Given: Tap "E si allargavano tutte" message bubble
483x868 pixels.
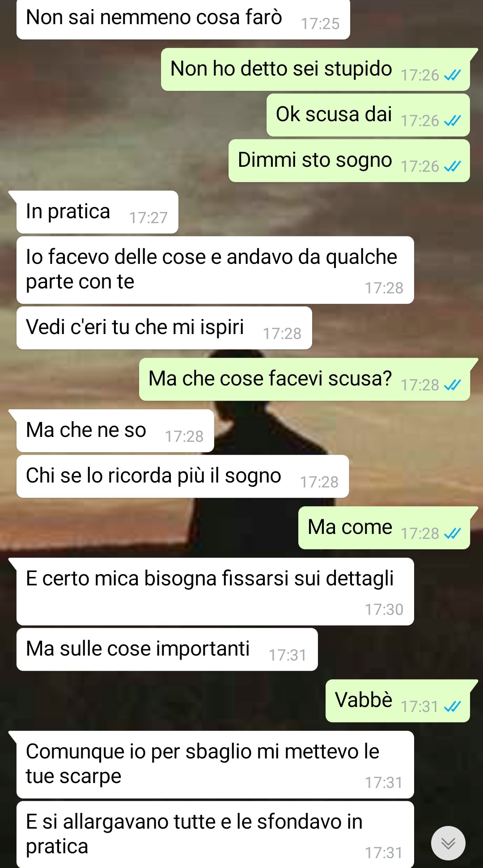Looking at the screenshot, I should point(215,834).
